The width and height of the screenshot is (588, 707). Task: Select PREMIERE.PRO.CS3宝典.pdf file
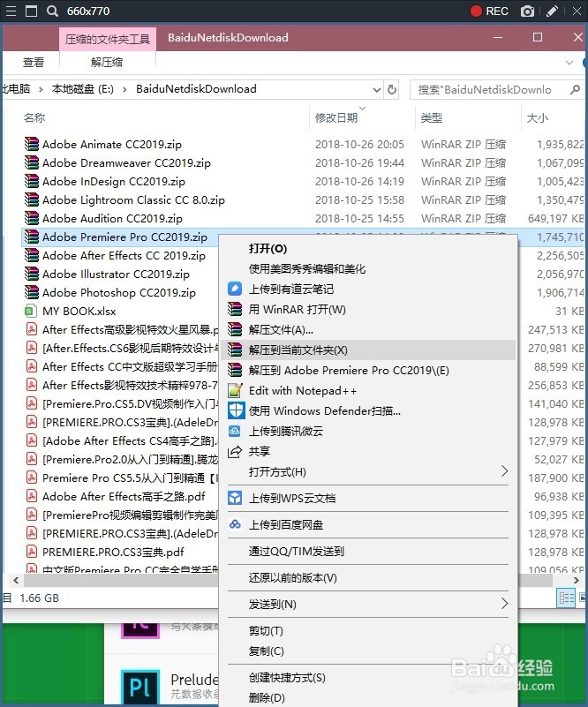[113, 552]
